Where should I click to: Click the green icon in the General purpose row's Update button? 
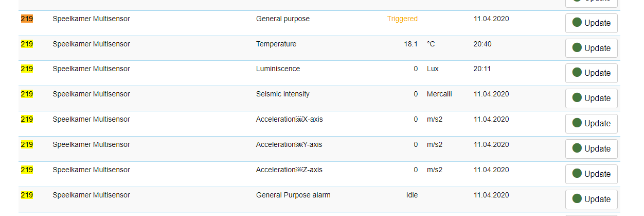click(x=577, y=22)
